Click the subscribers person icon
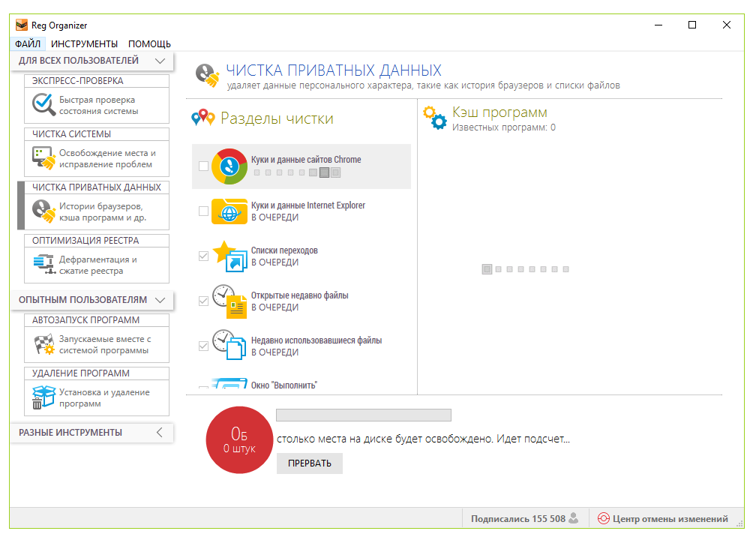 point(574,518)
